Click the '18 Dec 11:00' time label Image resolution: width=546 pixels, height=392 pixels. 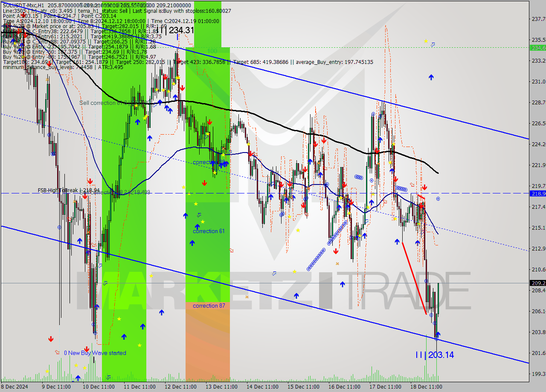(426, 387)
